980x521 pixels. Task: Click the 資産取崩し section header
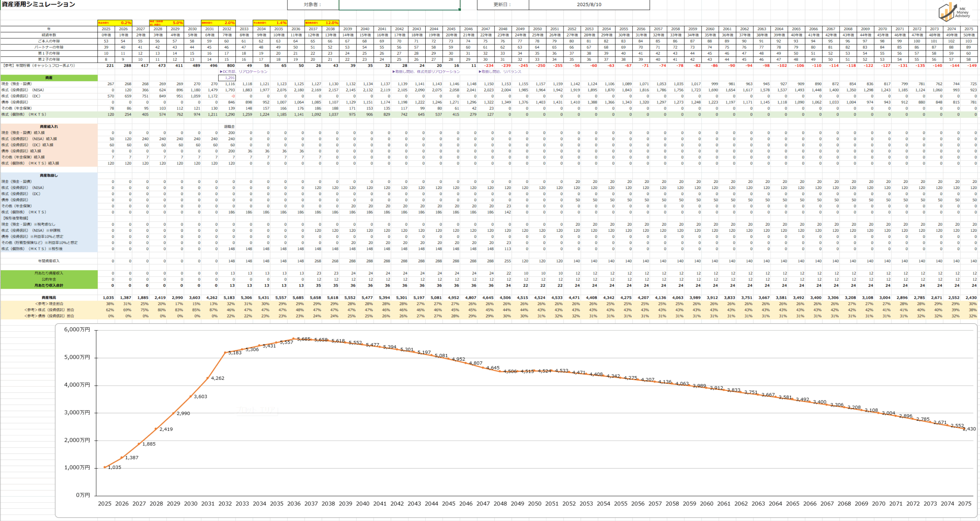coord(49,176)
